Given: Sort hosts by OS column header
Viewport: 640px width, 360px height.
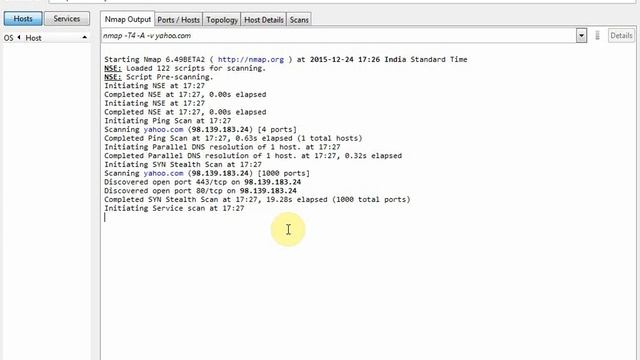Looking at the screenshot, I should [9, 38].
